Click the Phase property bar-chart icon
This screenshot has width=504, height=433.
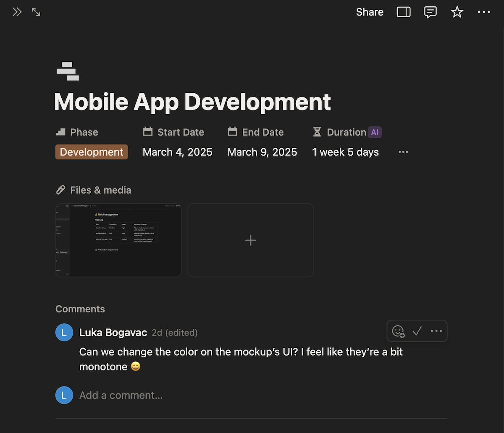pos(60,132)
